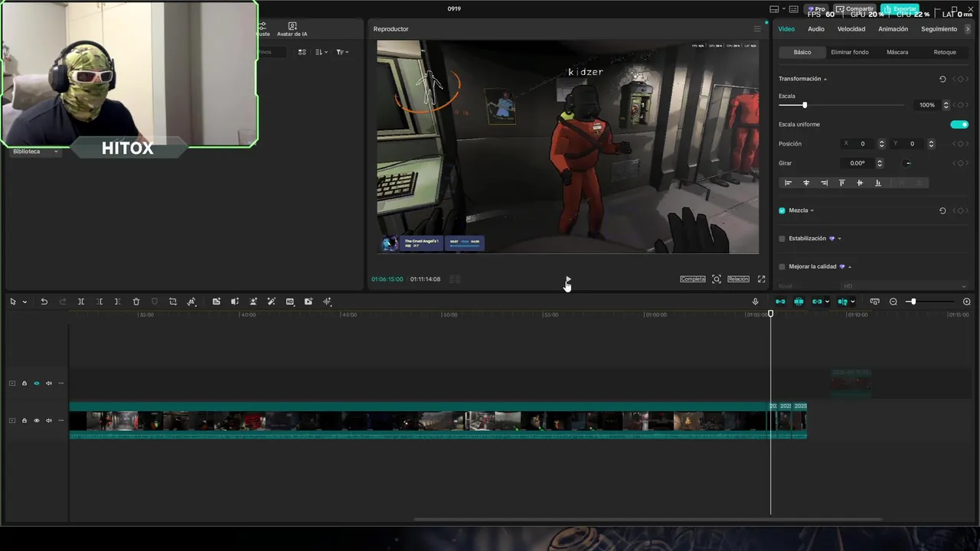The image size is (980, 551).
Task: Click the align right icon
Action: click(824, 183)
